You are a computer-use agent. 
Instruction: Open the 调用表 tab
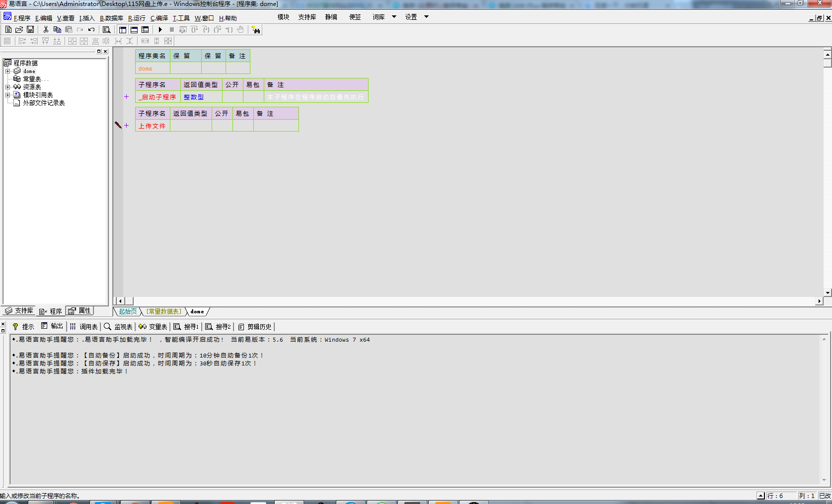pyautogui.click(x=84, y=327)
